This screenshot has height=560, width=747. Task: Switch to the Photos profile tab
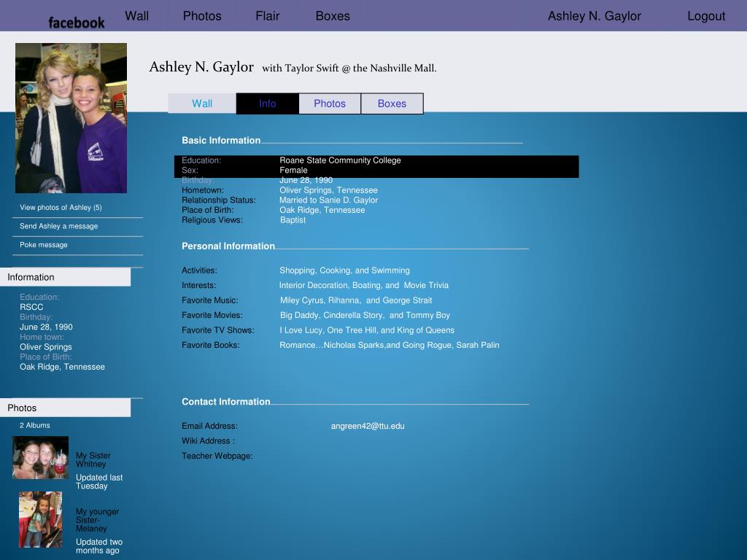coord(330,104)
